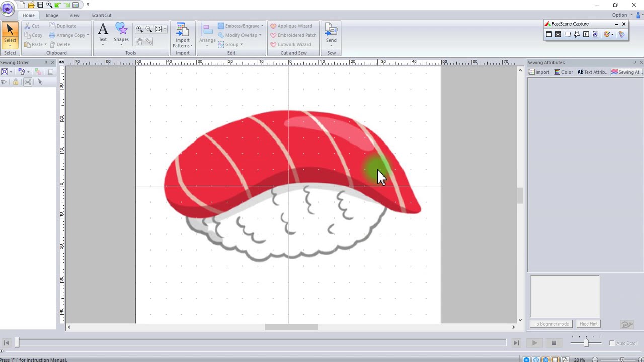This screenshot has width=644, height=362.
Task: Switch to the Color pane tab
Action: pos(563,72)
